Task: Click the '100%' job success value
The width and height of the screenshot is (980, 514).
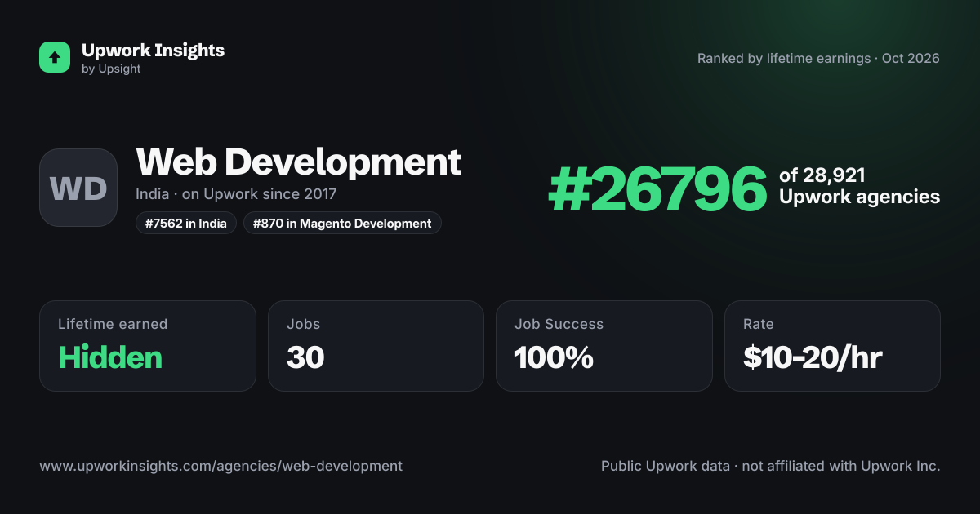Action: click(x=554, y=357)
